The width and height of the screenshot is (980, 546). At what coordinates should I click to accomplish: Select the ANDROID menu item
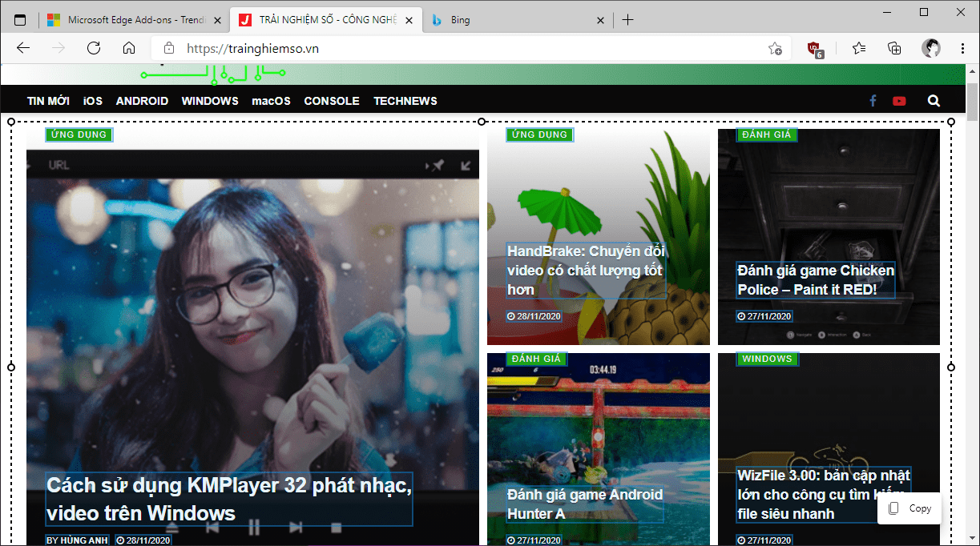pos(142,101)
